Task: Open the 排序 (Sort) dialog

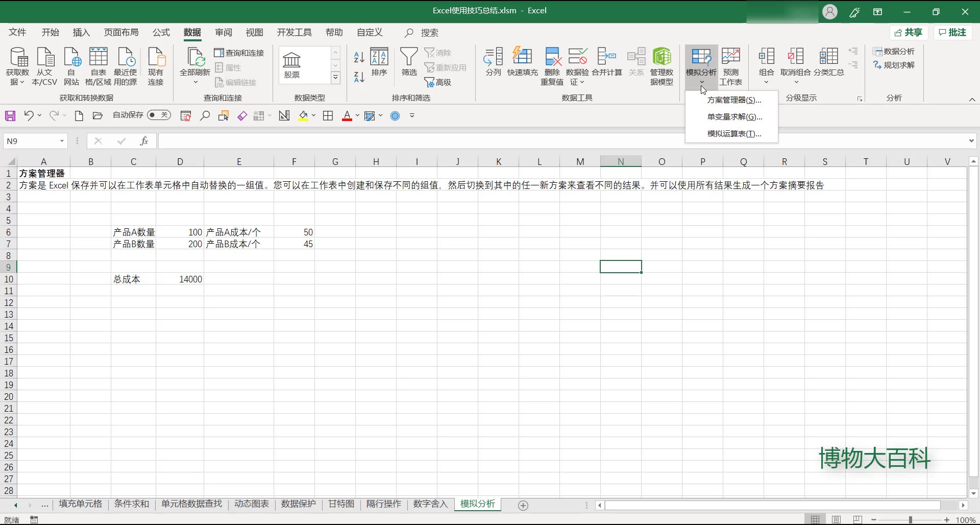Action: 379,62
